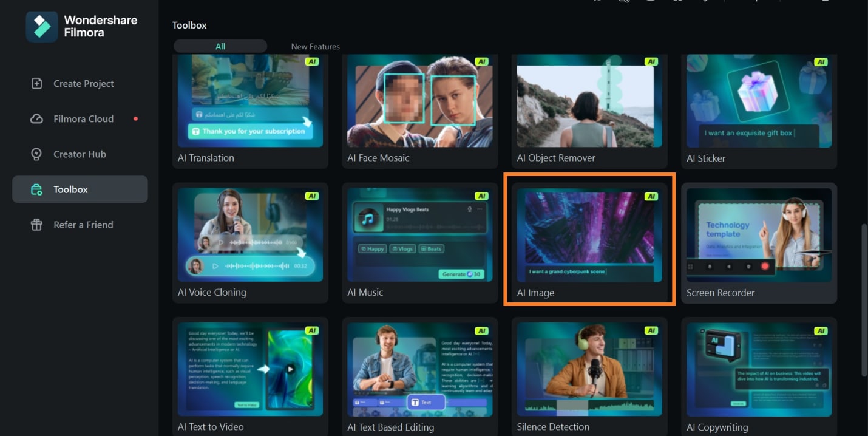This screenshot has width=868, height=436.
Task: Click the Wondershare Filmora logo
Action: click(81, 26)
